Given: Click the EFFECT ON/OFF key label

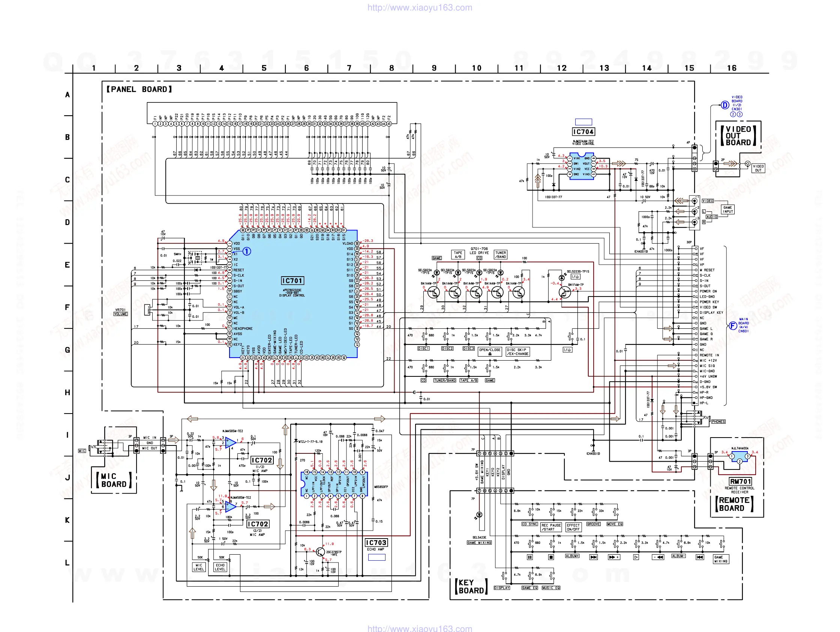Looking at the screenshot, I should coord(573,527).
